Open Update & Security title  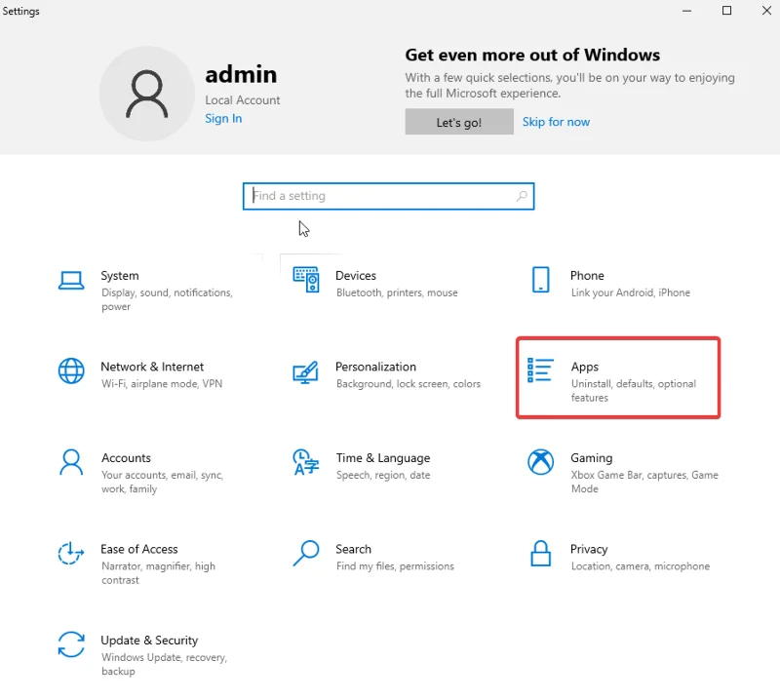(149, 641)
